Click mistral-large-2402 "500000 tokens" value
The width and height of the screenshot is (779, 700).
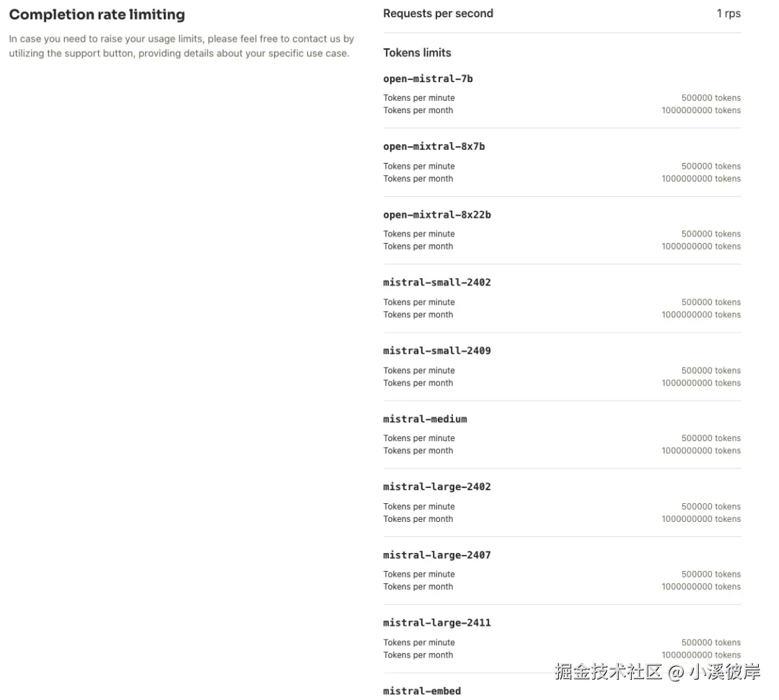click(711, 507)
